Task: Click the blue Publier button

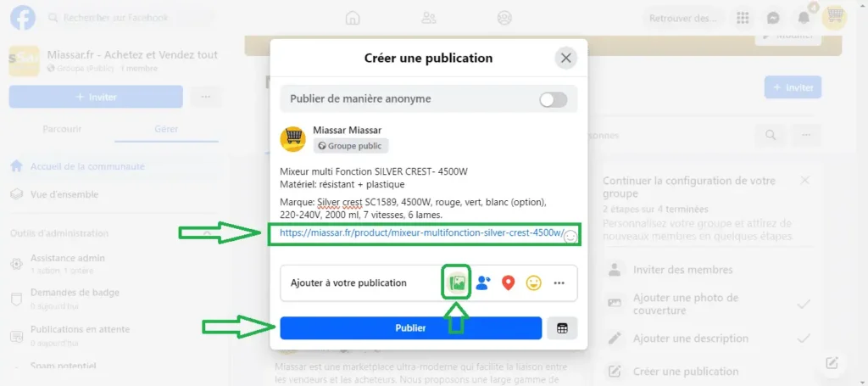Action: (x=410, y=328)
